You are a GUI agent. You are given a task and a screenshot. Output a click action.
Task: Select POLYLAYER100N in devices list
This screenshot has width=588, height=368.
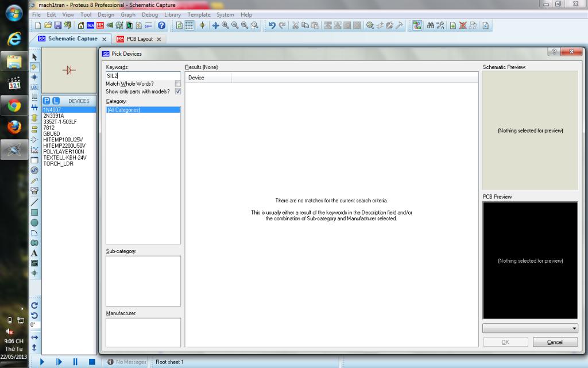coord(64,152)
